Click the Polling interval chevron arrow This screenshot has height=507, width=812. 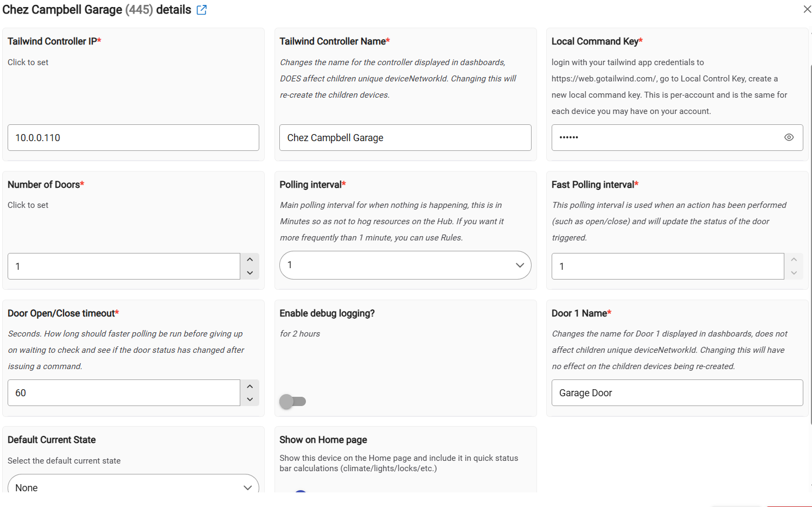(x=520, y=265)
